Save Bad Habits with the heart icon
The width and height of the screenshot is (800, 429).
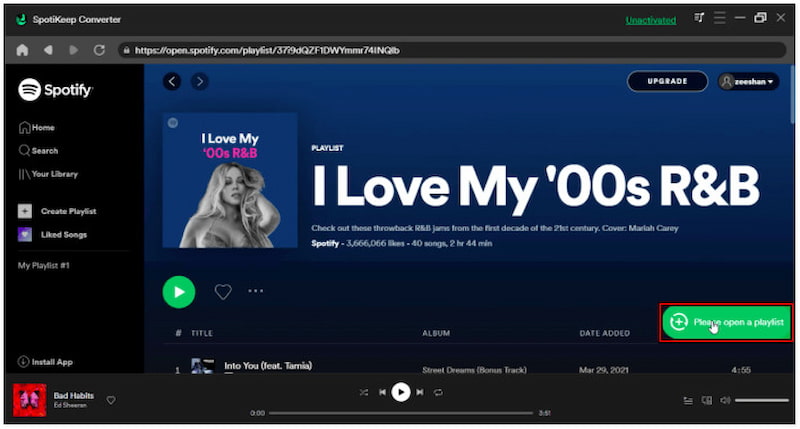[111, 400]
